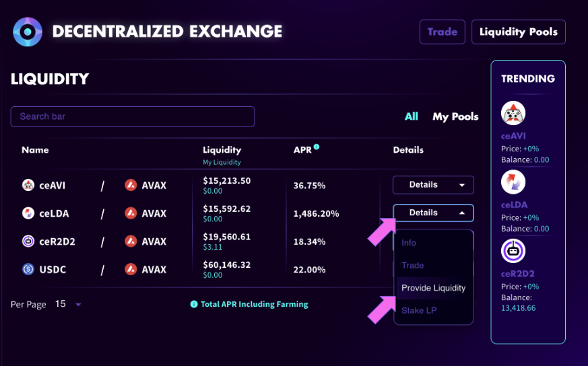Show all pools with All filter
Screen dimensions: 588x366
coord(411,116)
